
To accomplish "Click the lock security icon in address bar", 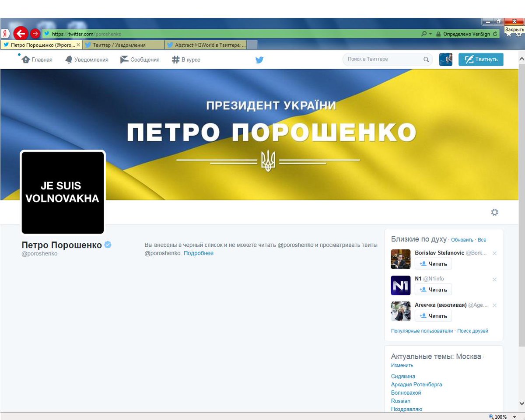I will tap(437, 34).
